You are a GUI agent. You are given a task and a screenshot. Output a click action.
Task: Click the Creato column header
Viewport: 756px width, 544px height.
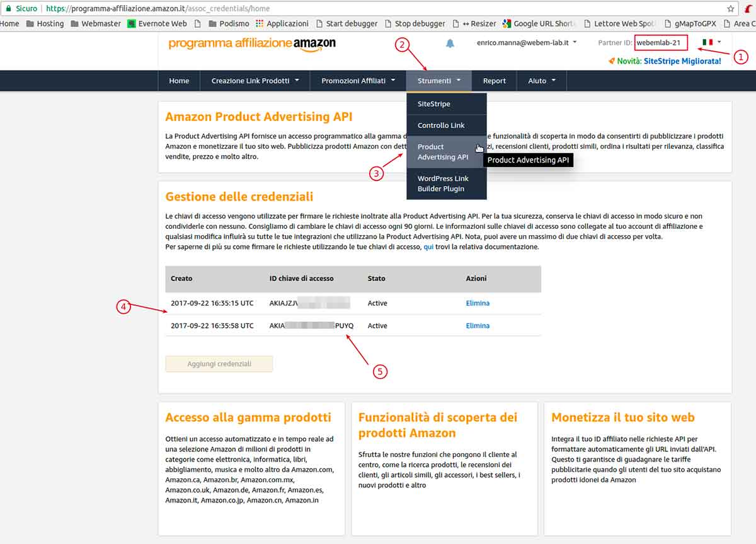coord(181,278)
